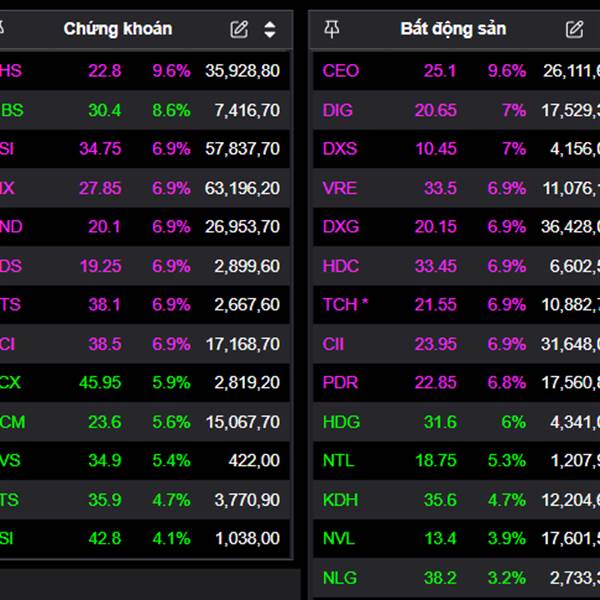Viewport: 600px width, 600px height.
Task: Open the sort arrows in Chứng khoán header
Action: (x=270, y=29)
